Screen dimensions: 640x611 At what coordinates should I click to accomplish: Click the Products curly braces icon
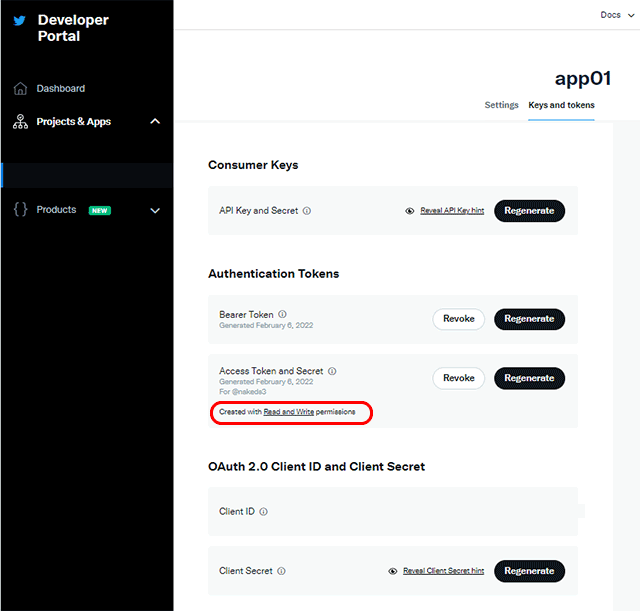coord(20,210)
